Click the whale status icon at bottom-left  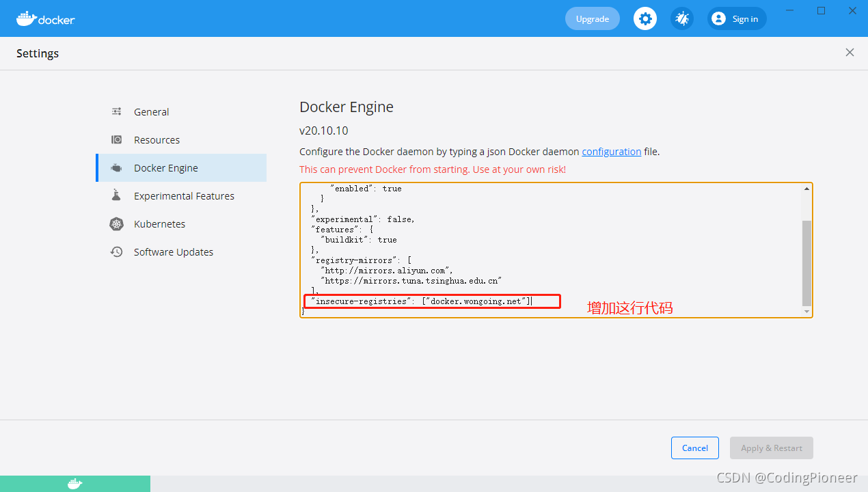pyautogui.click(x=75, y=484)
